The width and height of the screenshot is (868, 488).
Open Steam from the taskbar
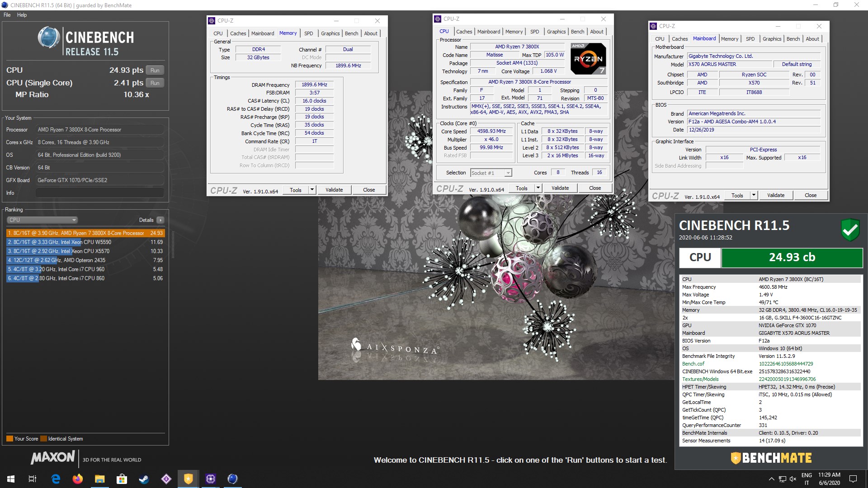(144, 479)
